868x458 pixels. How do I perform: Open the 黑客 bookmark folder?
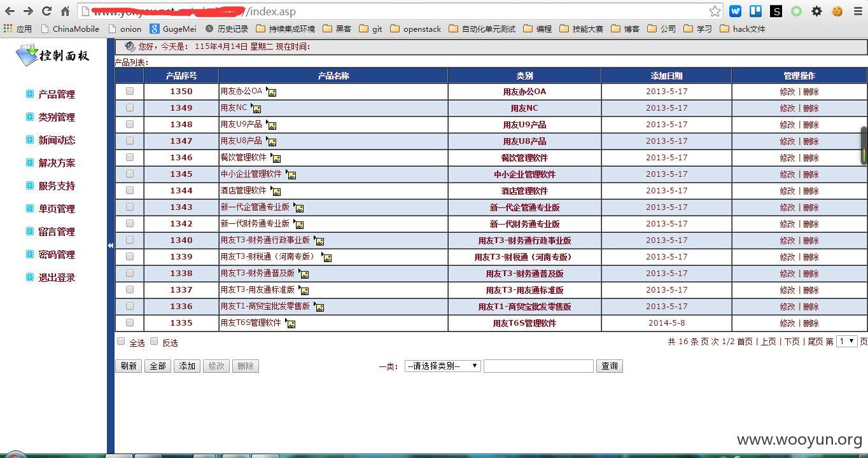pyautogui.click(x=337, y=29)
